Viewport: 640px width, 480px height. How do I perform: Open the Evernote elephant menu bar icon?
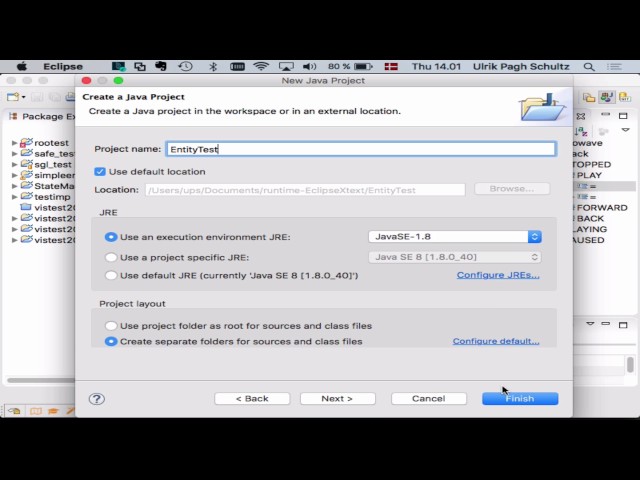161,67
